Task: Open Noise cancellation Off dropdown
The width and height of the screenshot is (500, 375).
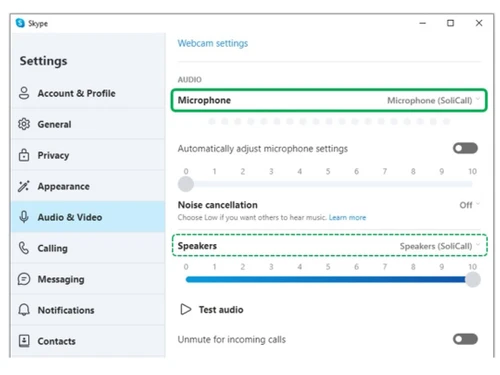Action: tap(469, 205)
